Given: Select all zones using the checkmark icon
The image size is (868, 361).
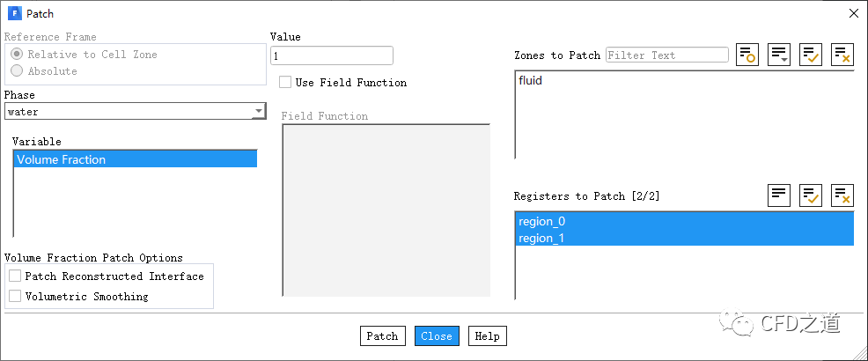Looking at the screenshot, I should pyautogui.click(x=811, y=55).
